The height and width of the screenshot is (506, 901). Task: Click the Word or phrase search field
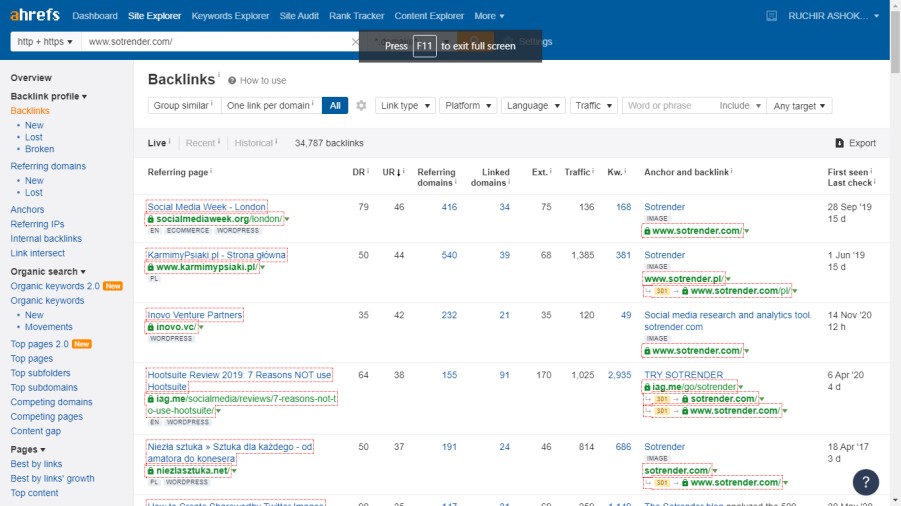(668, 106)
